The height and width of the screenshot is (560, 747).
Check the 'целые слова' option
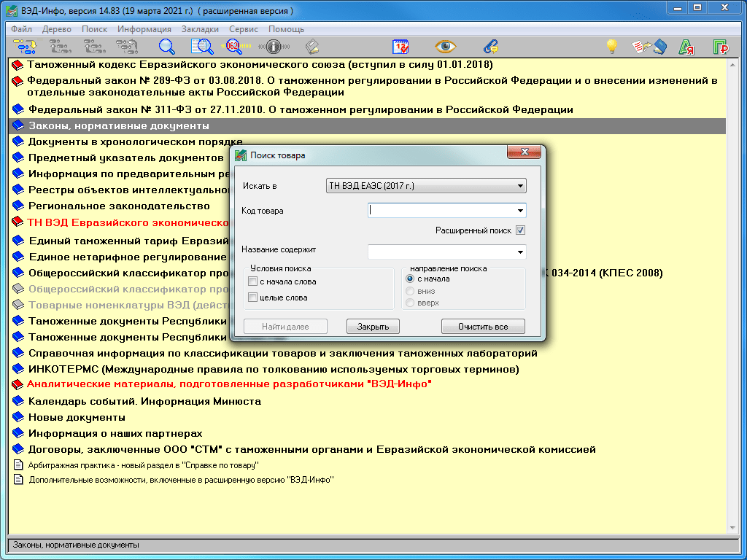(x=253, y=297)
